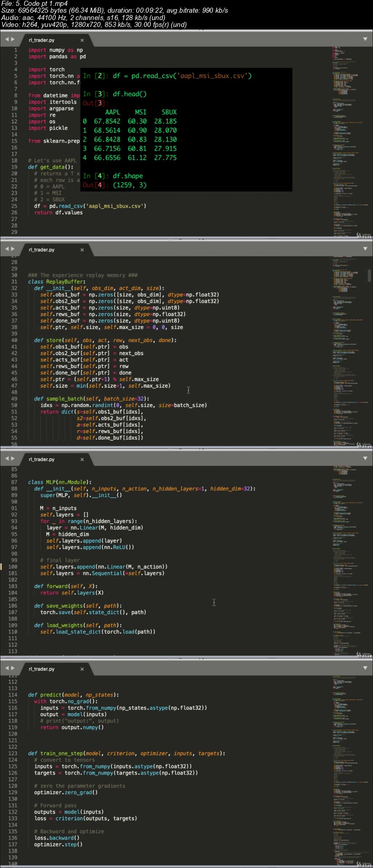Click the 'class MLP(nn.Module):' line

(60, 482)
